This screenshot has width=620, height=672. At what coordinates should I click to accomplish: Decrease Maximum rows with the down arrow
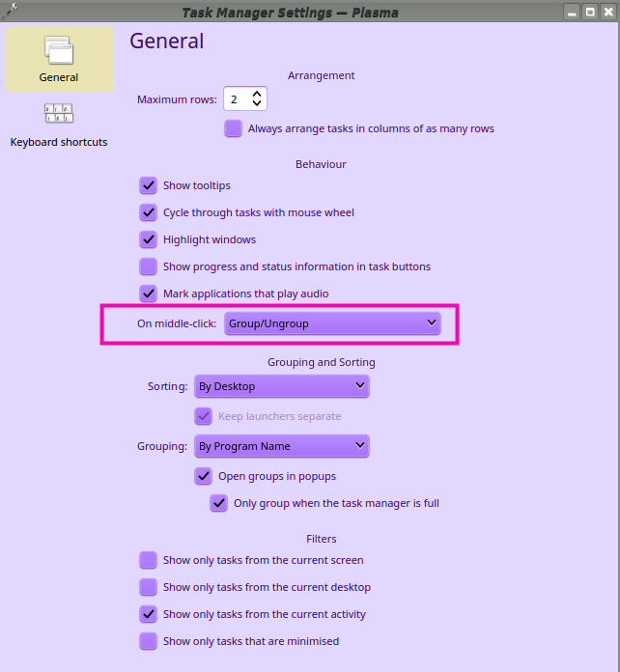click(257, 104)
